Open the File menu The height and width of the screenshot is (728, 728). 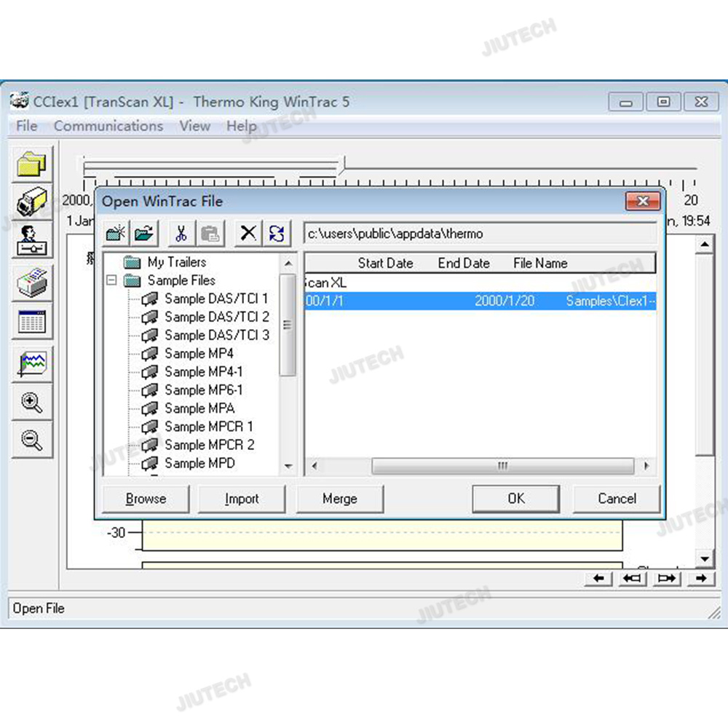pos(26,126)
